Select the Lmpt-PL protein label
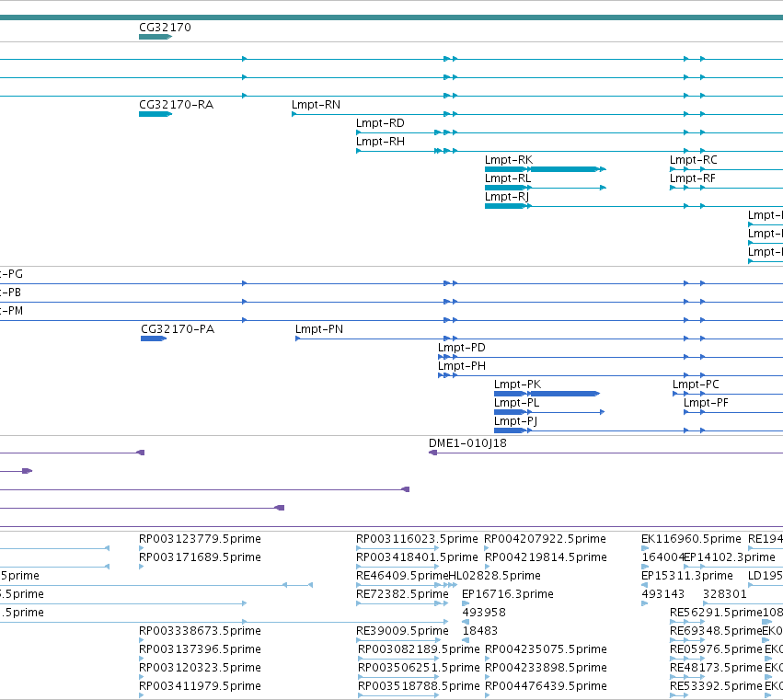Screen dimensions: 783x700 [516, 404]
